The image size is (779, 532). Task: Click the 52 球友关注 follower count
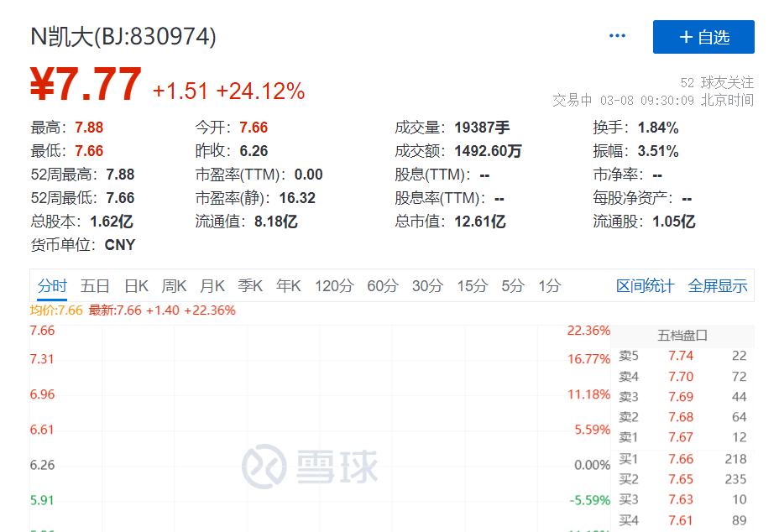click(717, 82)
